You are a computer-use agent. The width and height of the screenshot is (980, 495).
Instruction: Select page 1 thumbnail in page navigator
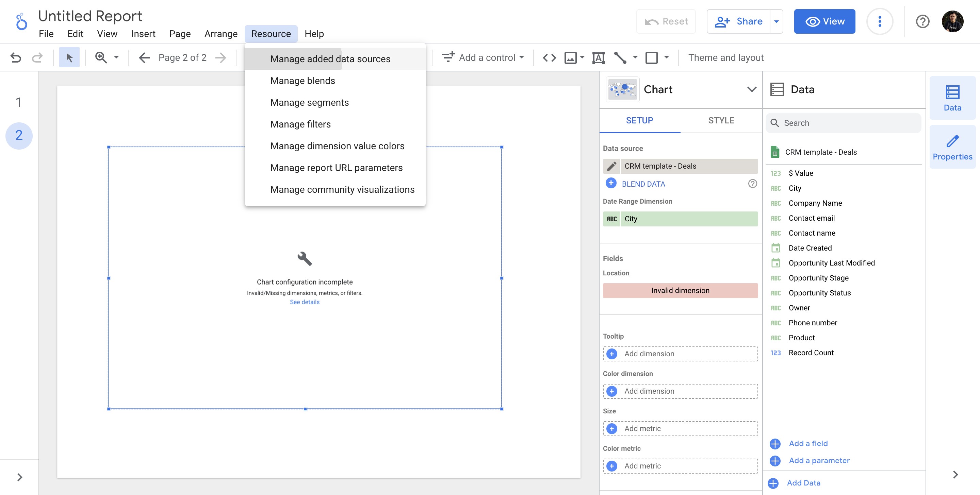tap(19, 102)
